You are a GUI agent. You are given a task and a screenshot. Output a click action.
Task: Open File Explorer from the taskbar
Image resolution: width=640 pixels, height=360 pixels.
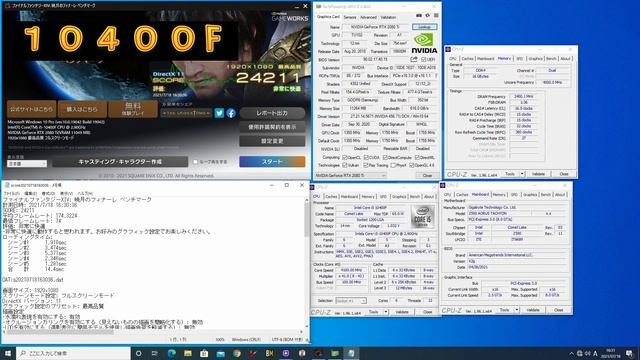coord(188,353)
